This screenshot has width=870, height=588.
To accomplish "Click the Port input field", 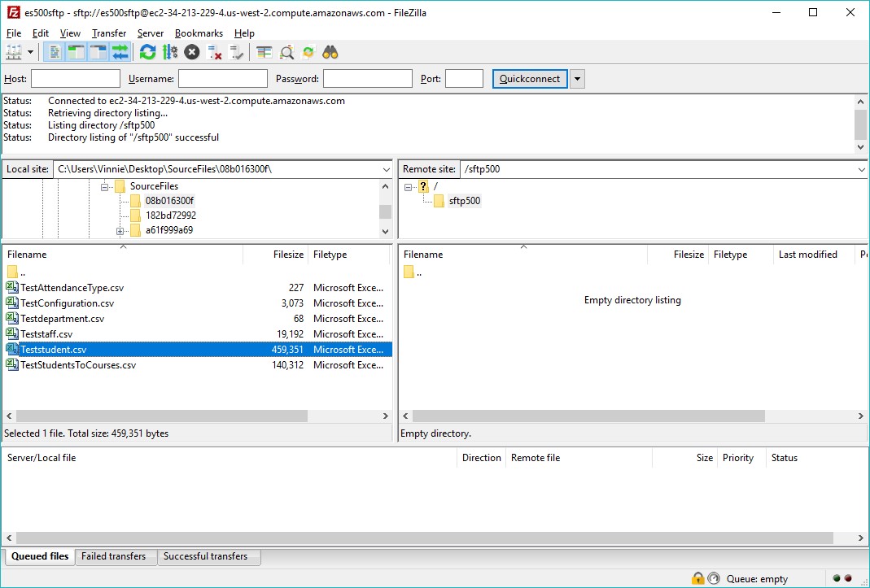I will tap(465, 79).
